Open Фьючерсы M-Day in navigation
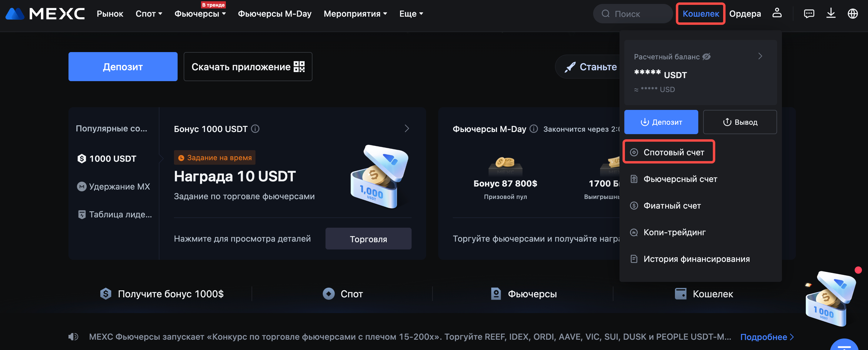 [275, 14]
